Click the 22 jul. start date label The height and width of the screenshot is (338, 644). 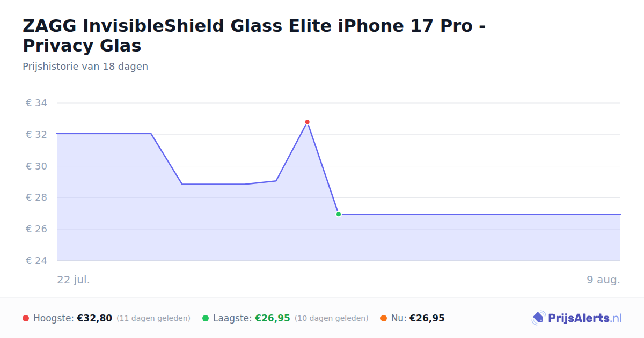point(74,280)
